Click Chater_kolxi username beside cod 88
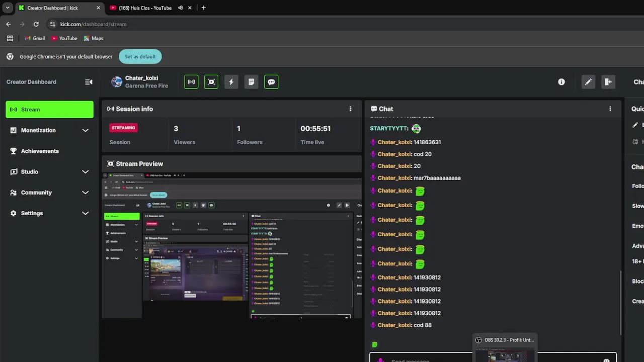644x362 pixels. point(394,325)
